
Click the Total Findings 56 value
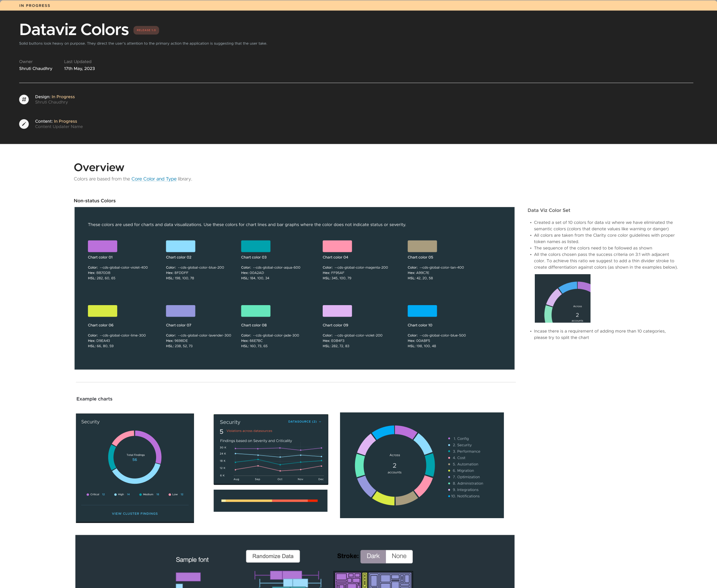(x=135, y=460)
